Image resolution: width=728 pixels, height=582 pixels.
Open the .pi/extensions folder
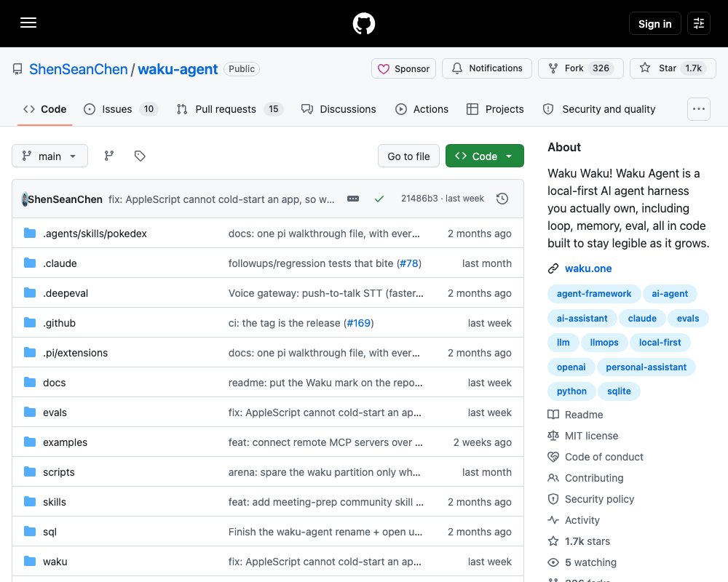click(75, 353)
